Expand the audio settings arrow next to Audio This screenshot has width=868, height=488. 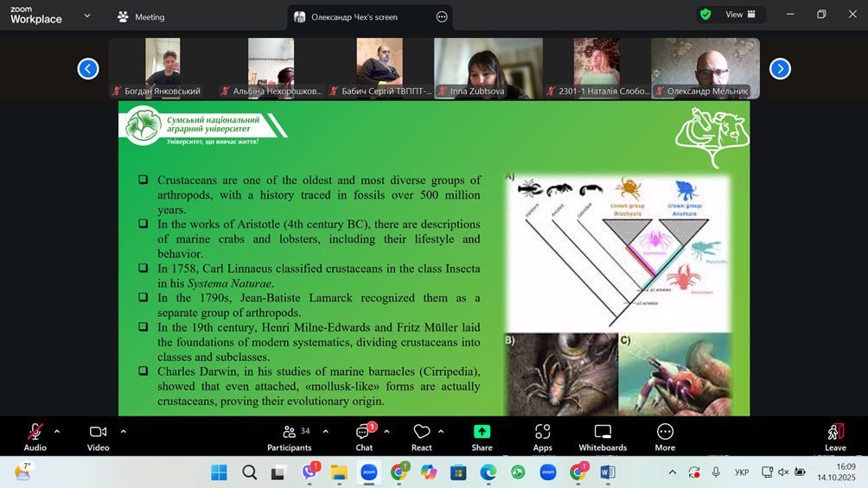[x=57, y=431]
